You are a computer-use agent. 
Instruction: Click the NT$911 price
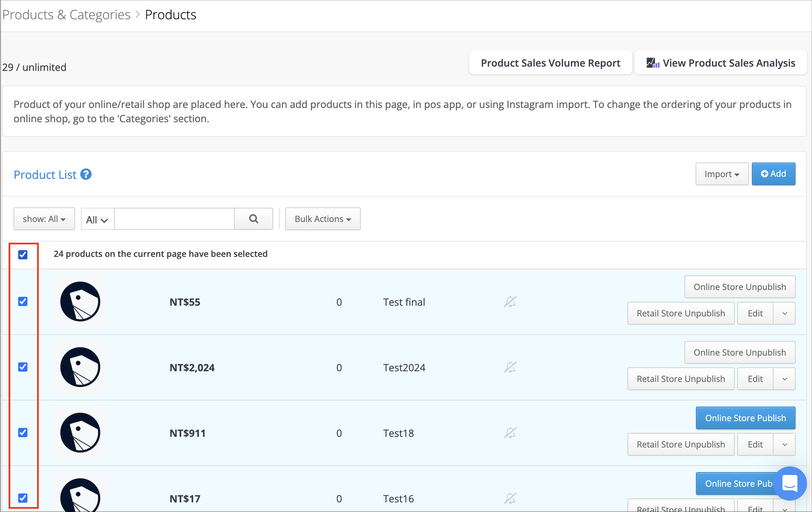click(188, 433)
